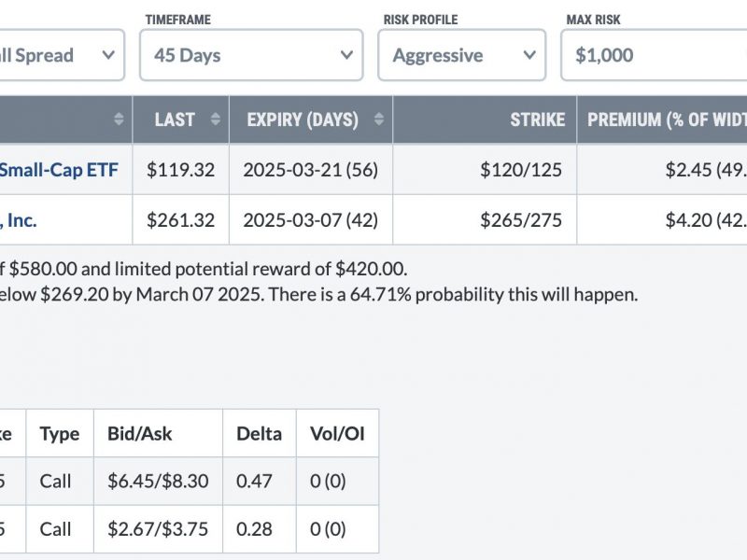Select the 2025-03-21 (56) expiry cell
The image size is (747, 560).
point(311,170)
